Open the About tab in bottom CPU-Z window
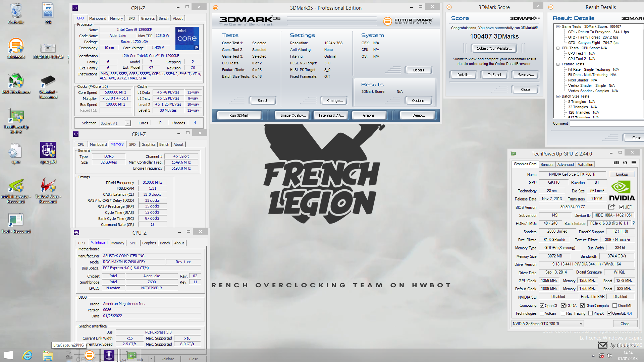Viewport: 644px width, 362px height. 179,243
